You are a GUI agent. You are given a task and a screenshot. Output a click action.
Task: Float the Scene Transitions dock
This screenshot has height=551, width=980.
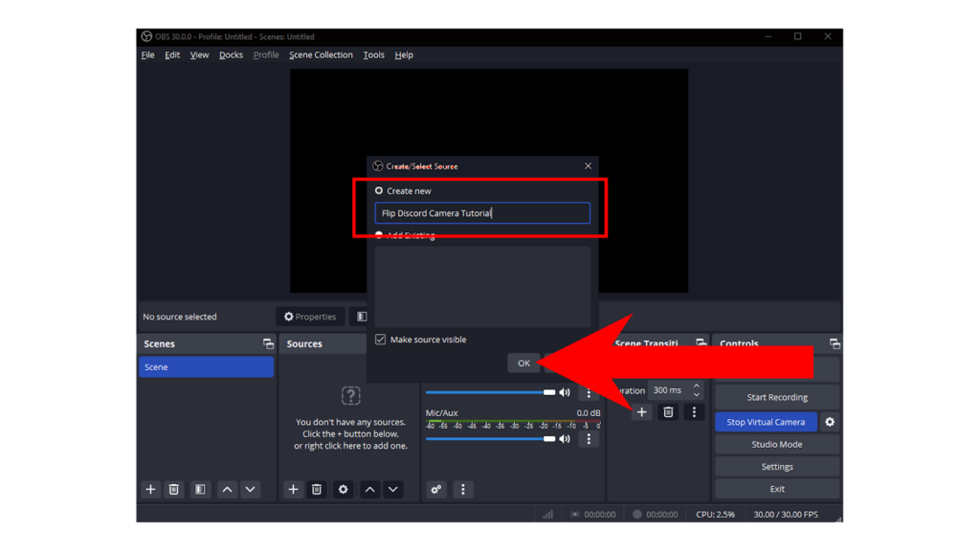pyautogui.click(x=702, y=343)
